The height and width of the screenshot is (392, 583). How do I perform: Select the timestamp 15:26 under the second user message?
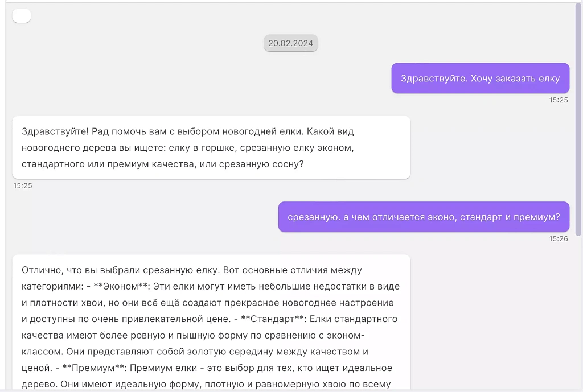click(x=560, y=239)
